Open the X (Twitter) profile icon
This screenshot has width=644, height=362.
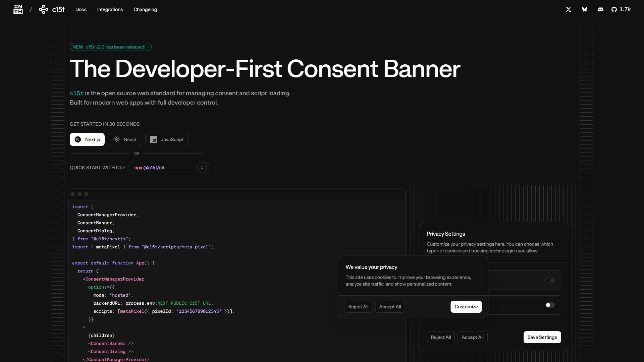pos(568,9)
